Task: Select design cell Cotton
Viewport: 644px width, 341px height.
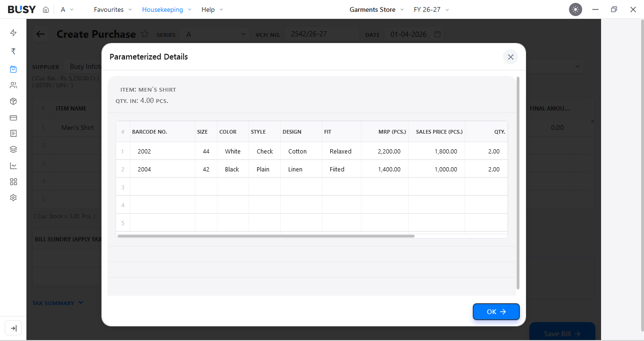Action: point(301,152)
